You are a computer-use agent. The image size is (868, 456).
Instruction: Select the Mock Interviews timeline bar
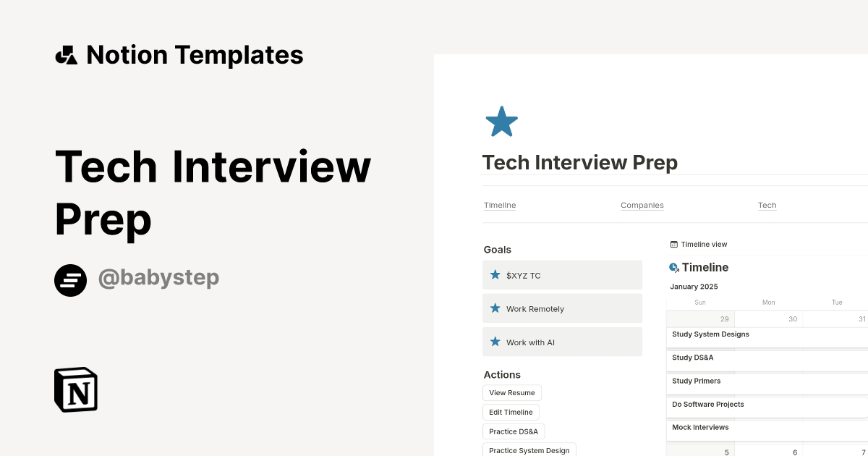click(x=700, y=427)
